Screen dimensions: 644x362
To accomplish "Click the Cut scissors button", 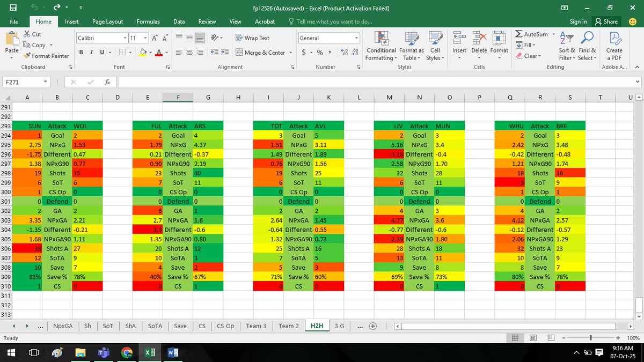I will click(33, 34).
